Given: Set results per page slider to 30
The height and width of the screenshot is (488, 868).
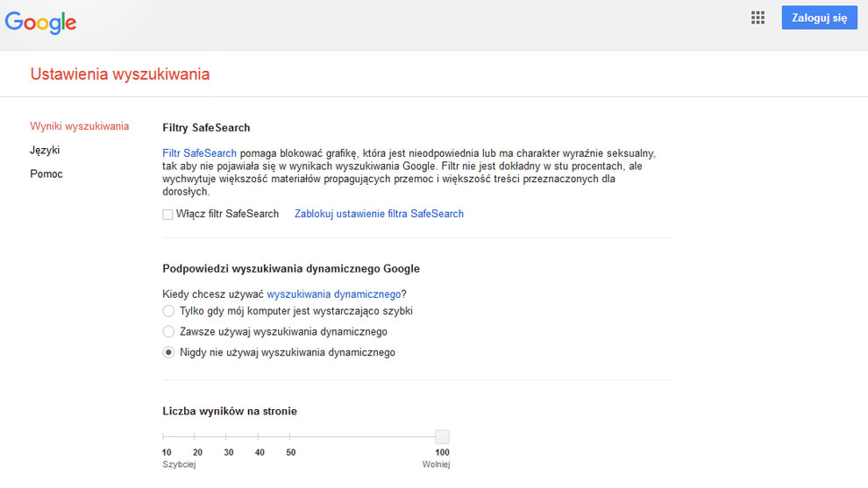Looking at the screenshot, I should tap(226, 436).
